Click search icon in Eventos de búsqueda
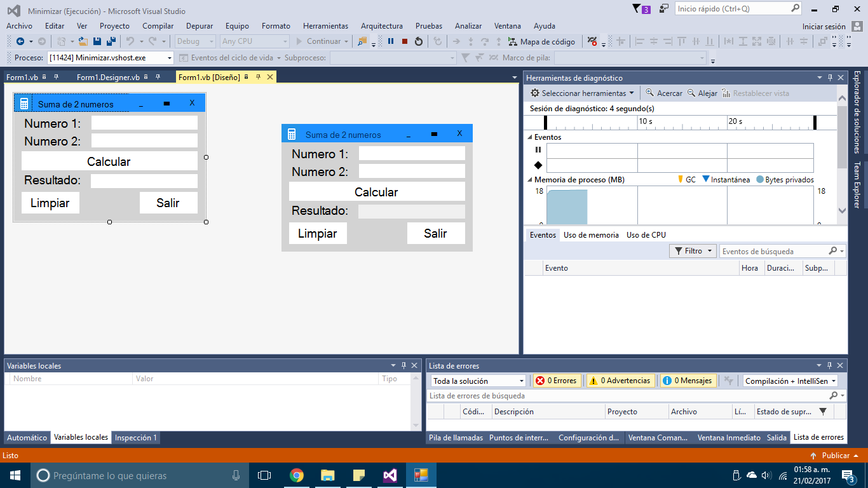868x488 pixels. click(833, 251)
